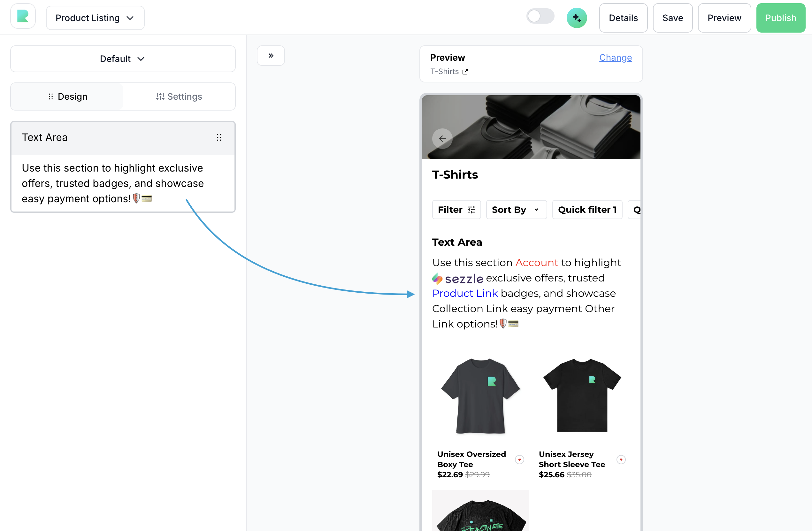Click the sezzle logo in preview
This screenshot has width=812, height=531.
coord(457,279)
